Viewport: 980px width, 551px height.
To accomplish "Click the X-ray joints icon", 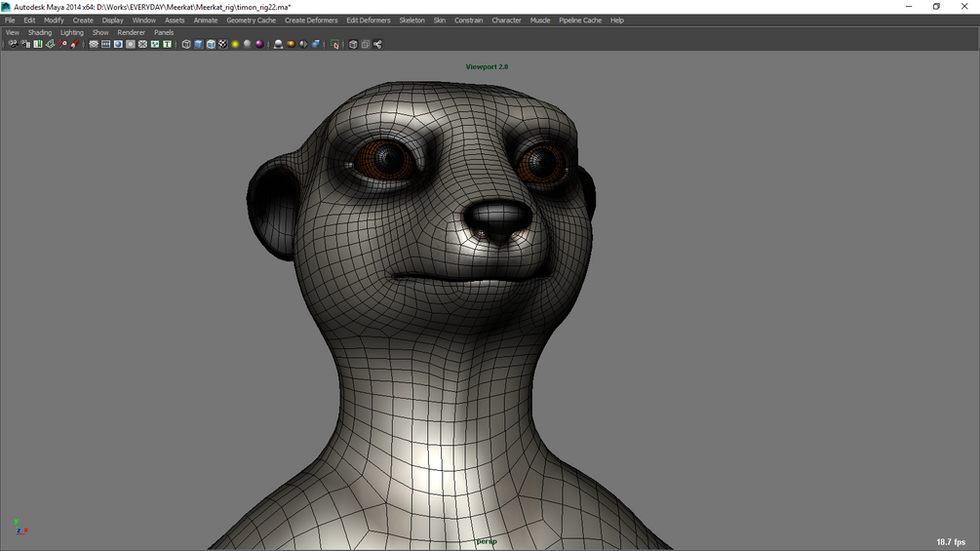I will click(377, 44).
